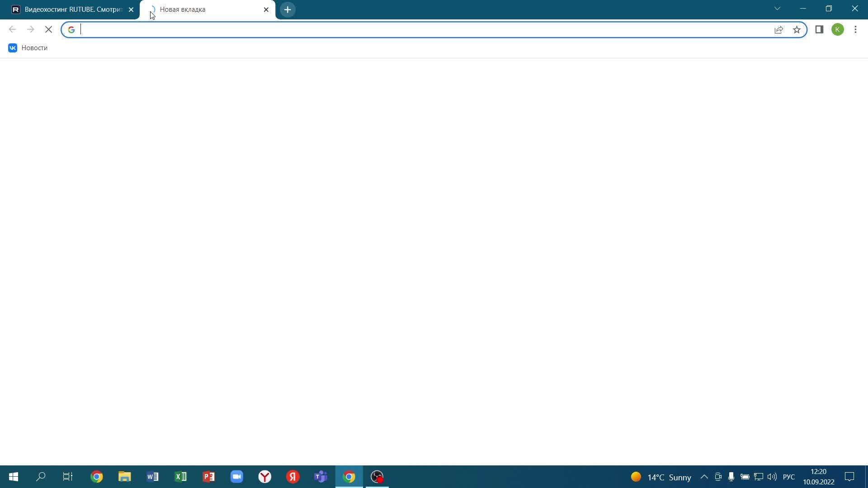Show hidden system tray icons
This screenshot has height=488, width=868.
704,477
